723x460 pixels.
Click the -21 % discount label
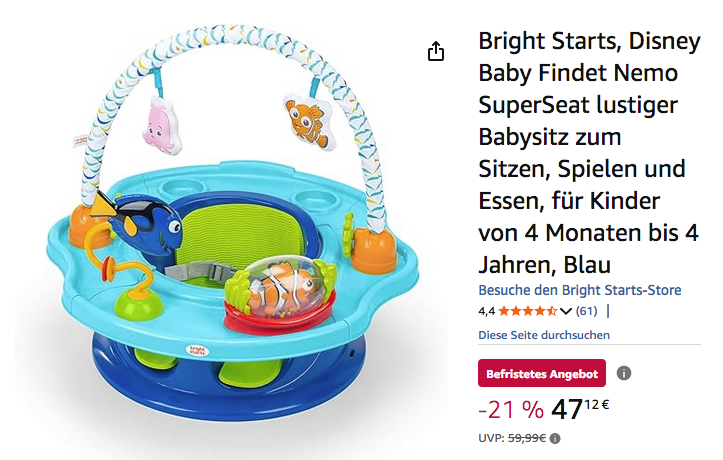click(511, 410)
